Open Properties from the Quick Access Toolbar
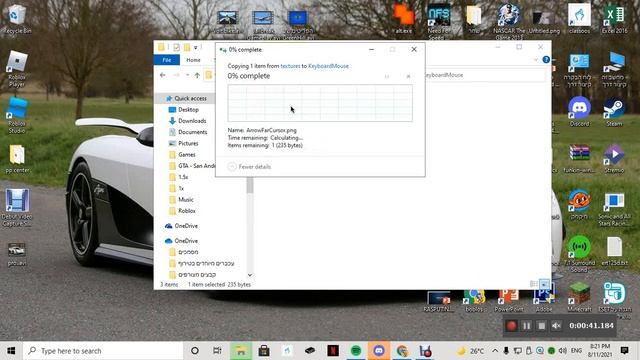The image size is (640, 360). click(176, 48)
